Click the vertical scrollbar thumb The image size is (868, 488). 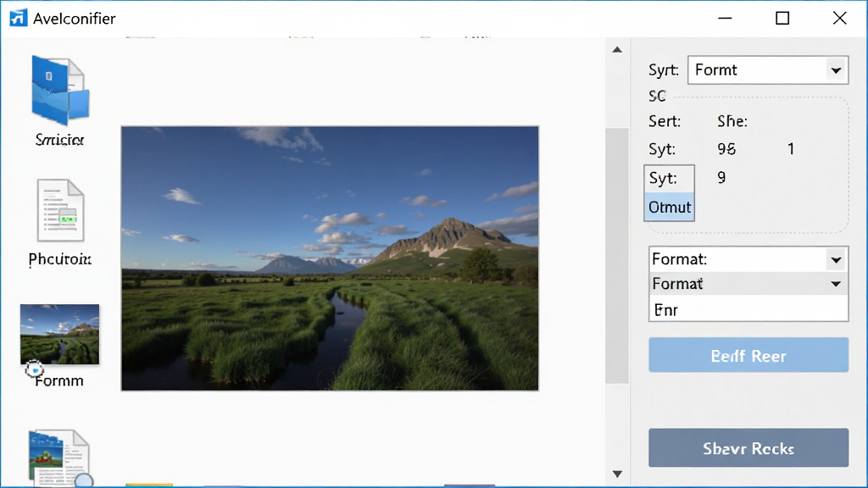click(617, 256)
